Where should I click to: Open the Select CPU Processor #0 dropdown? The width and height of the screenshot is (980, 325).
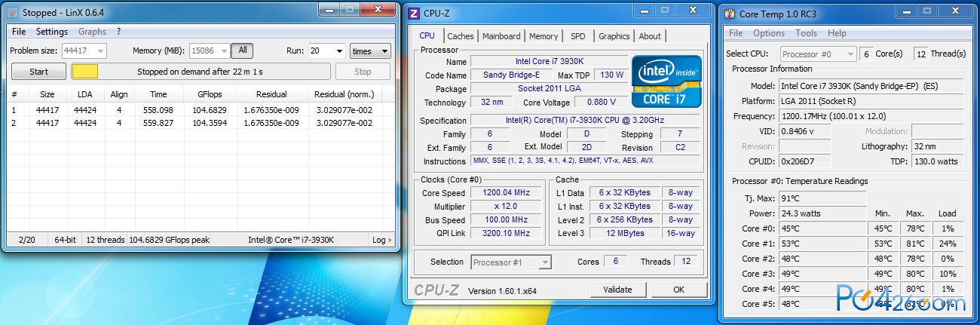click(x=818, y=54)
